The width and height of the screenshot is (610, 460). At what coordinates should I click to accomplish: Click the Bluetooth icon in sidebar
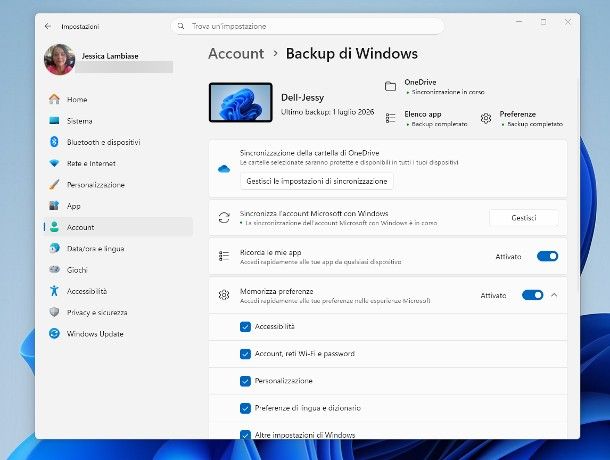54,142
